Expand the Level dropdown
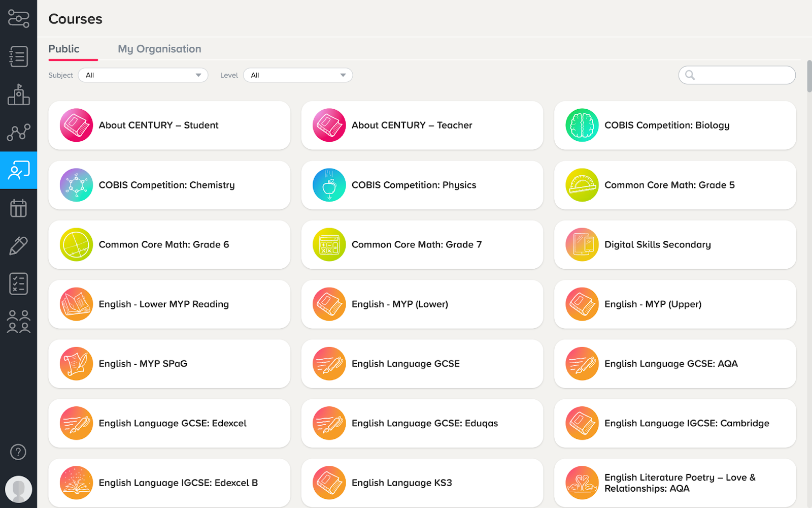The width and height of the screenshot is (812, 508). tap(298, 75)
